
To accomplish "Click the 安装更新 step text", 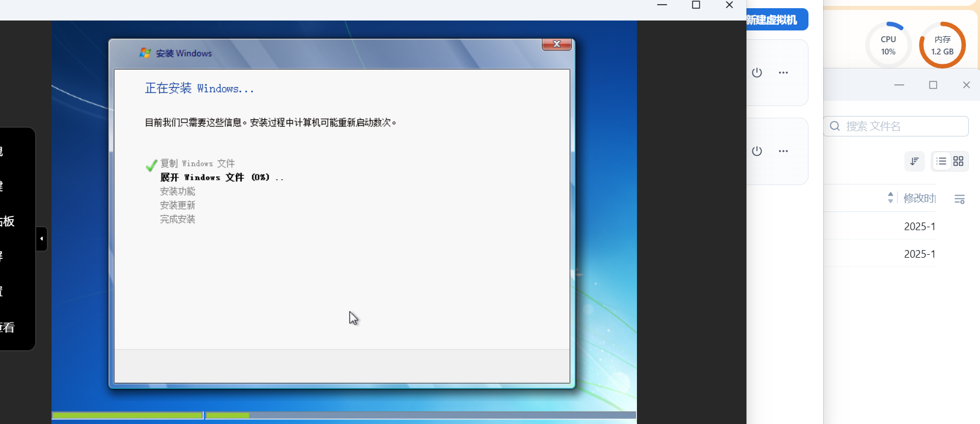I will pos(178,206).
